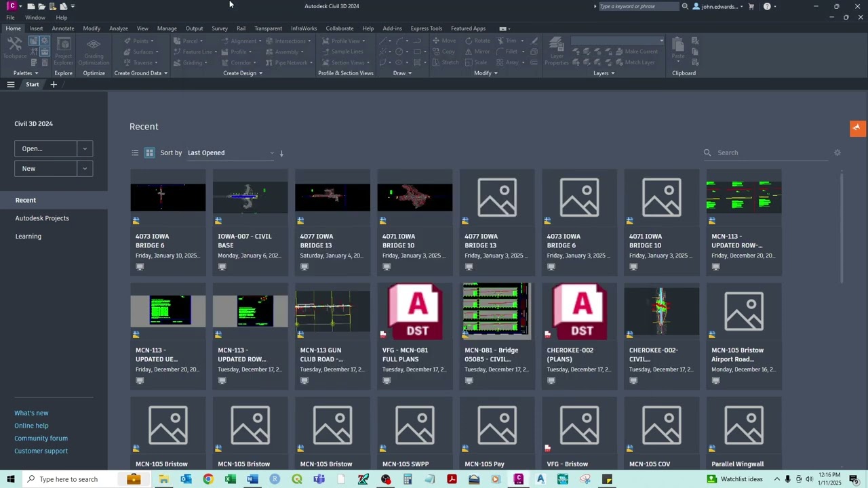This screenshot has width=868, height=488.
Task: Reverse the sort order arrow
Action: coord(281,153)
